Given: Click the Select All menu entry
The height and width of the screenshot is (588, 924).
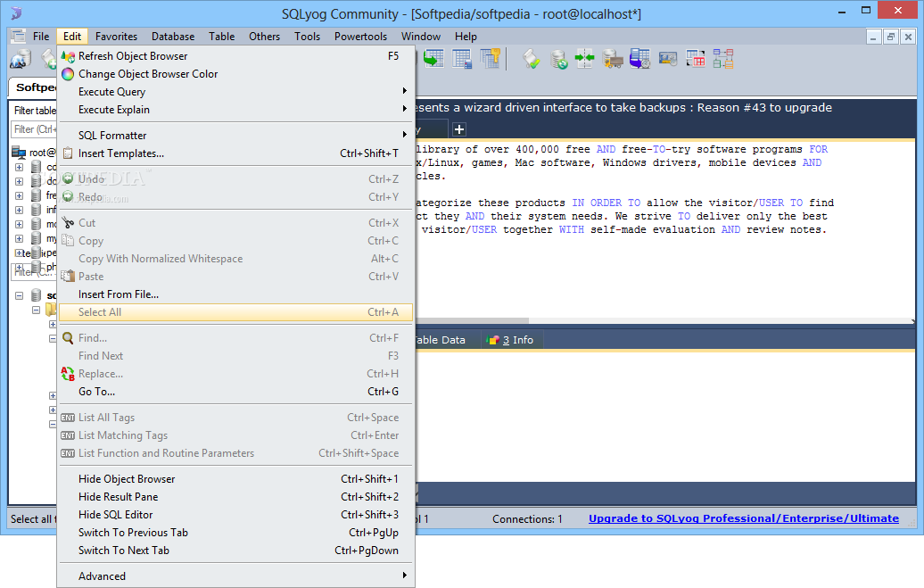Looking at the screenshot, I should click(x=235, y=312).
